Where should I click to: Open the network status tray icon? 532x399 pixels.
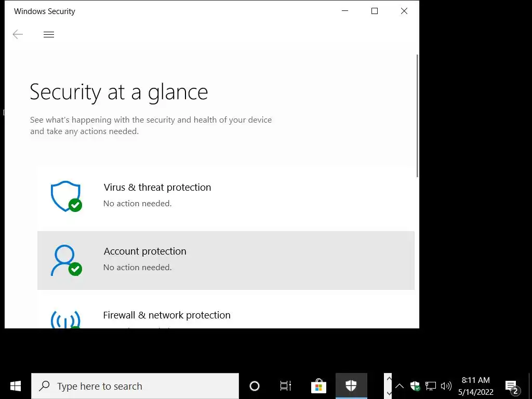[x=431, y=386]
